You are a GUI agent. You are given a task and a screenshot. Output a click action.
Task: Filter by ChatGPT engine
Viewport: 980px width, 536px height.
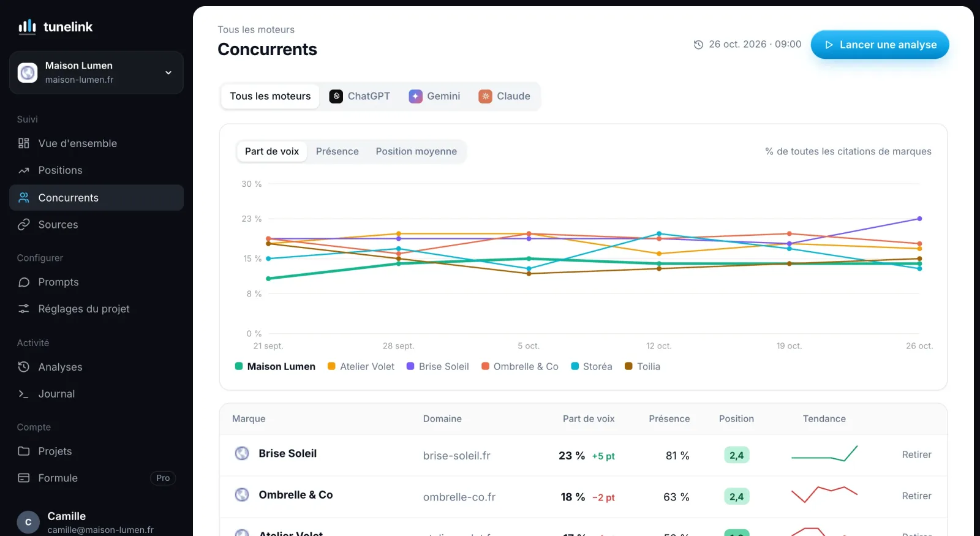(x=360, y=96)
